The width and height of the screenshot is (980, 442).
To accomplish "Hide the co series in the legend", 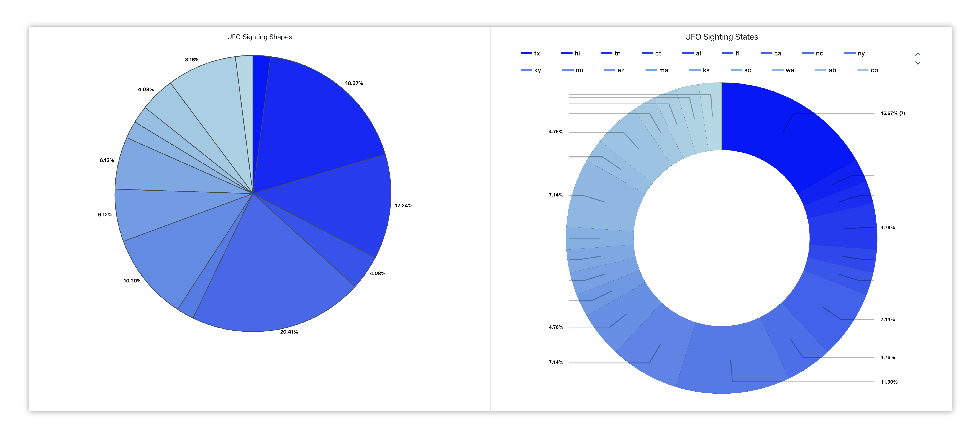I will (x=868, y=70).
